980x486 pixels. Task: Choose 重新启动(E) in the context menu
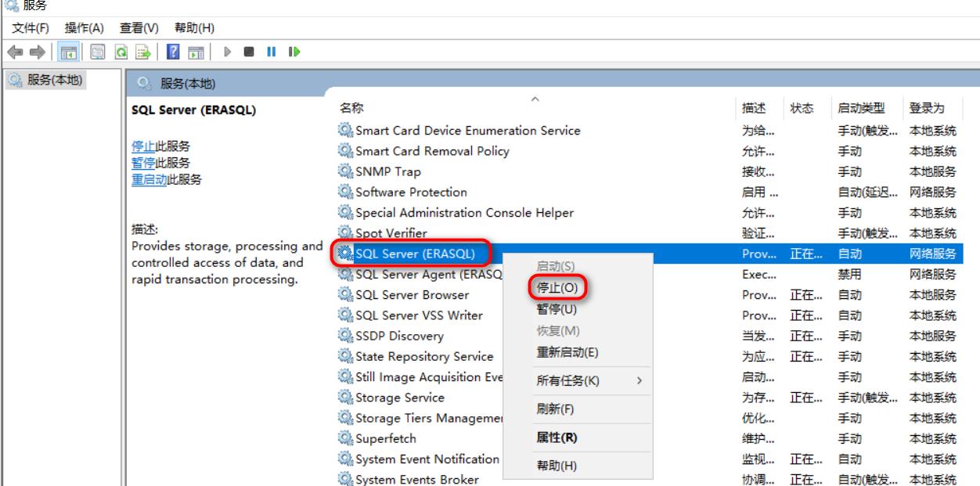567,352
